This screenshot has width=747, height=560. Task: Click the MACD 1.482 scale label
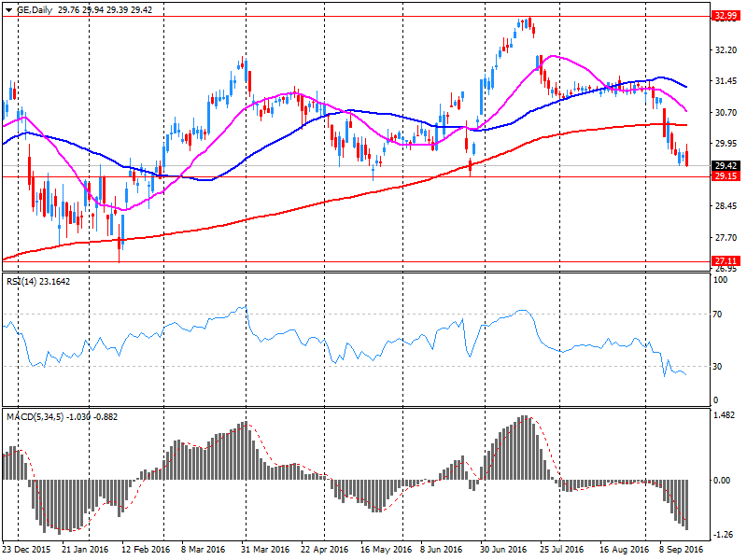click(x=724, y=415)
